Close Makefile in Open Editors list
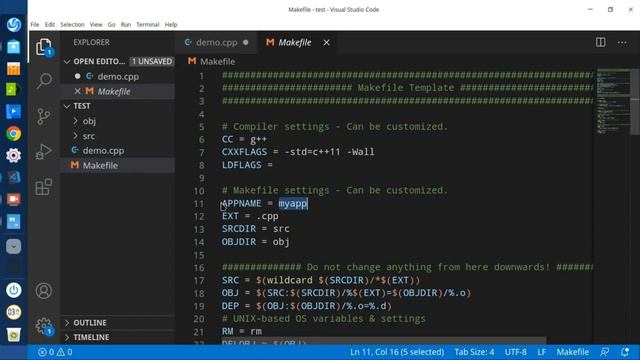Screen dimensions: 640x360 click(x=78, y=91)
